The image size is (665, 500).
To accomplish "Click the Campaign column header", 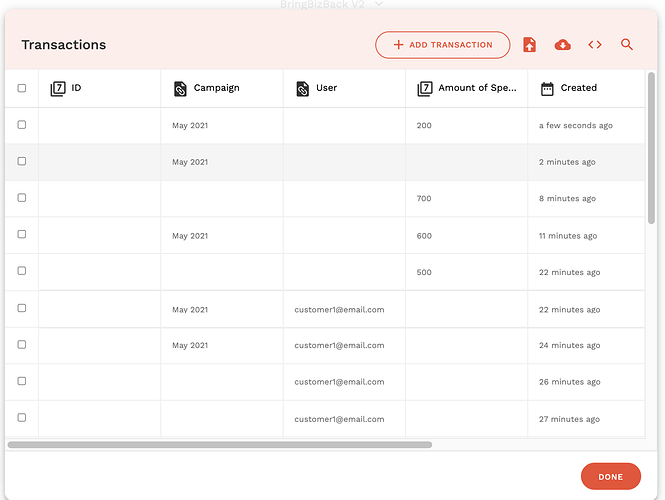I will pos(222,88).
